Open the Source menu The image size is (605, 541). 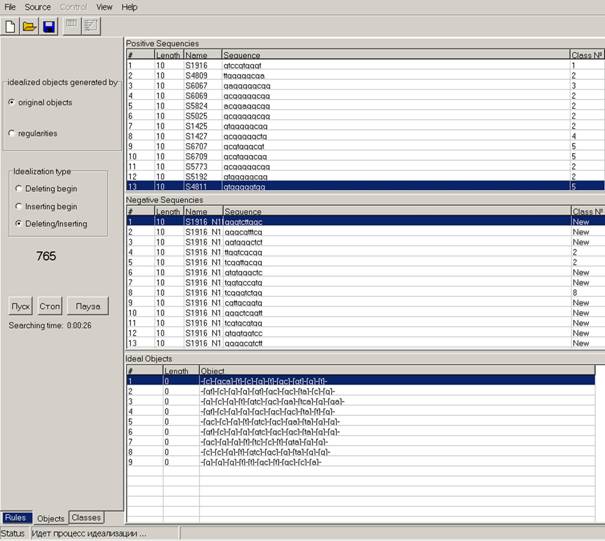(38, 7)
